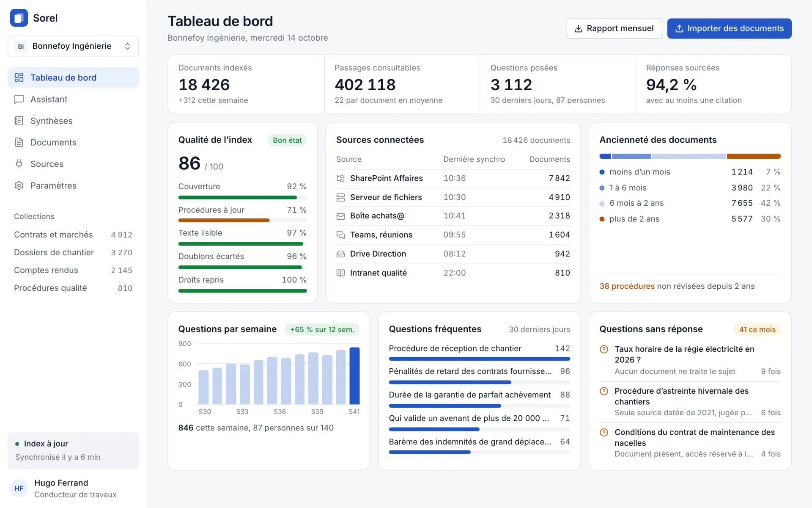This screenshot has height=508, width=812.
Task: Open the Hugo Ferrand user profile
Action: coord(73,489)
